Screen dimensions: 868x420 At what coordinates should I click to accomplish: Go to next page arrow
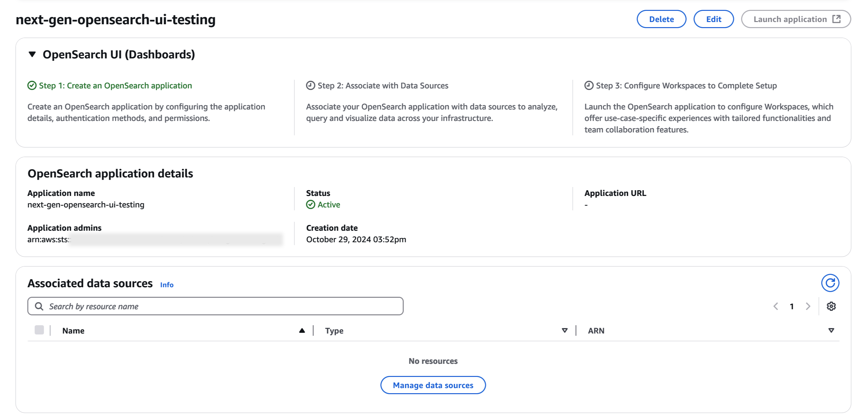[x=808, y=306]
